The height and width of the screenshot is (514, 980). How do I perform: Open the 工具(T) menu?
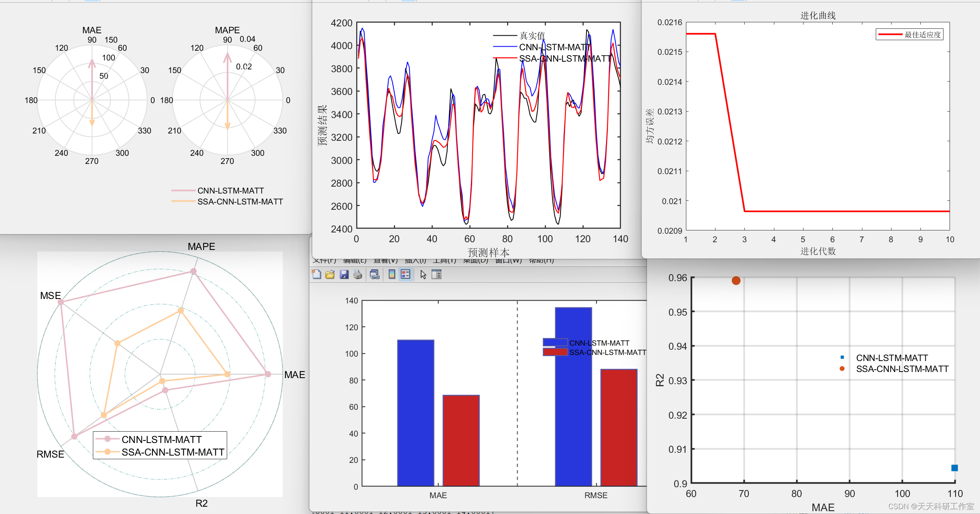coord(445,260)
